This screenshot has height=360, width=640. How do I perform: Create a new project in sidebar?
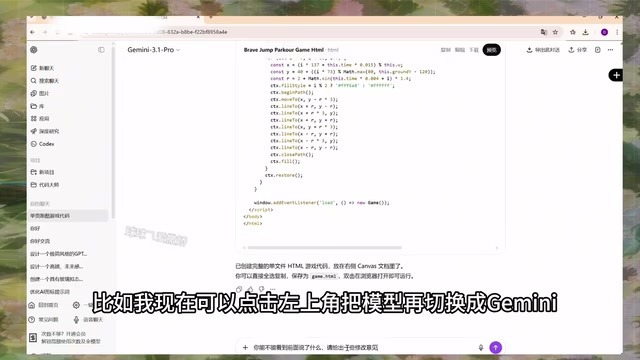click(x=42, y=172)
